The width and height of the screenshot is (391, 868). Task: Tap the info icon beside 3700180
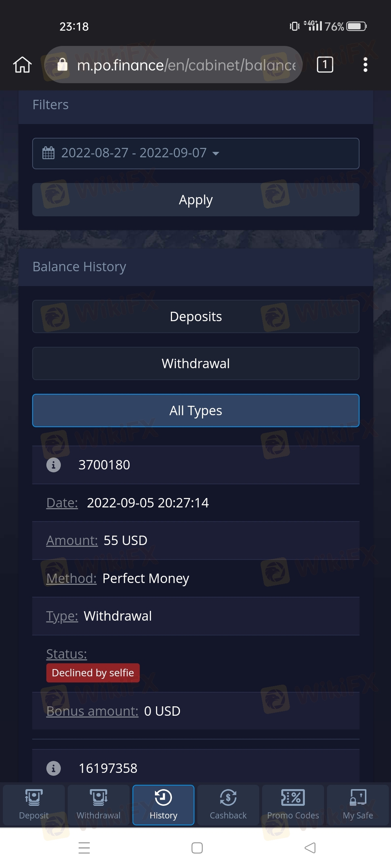point(54,465)
